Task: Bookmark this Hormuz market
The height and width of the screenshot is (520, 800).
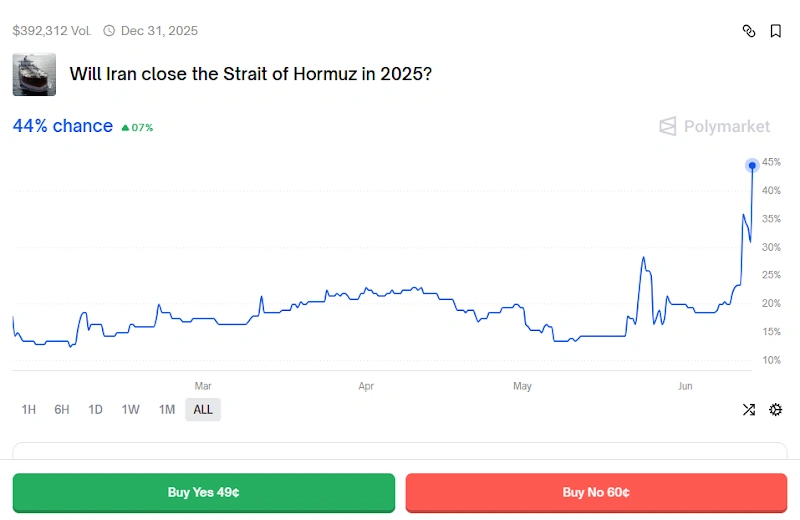Action: [x=775, y=31]
